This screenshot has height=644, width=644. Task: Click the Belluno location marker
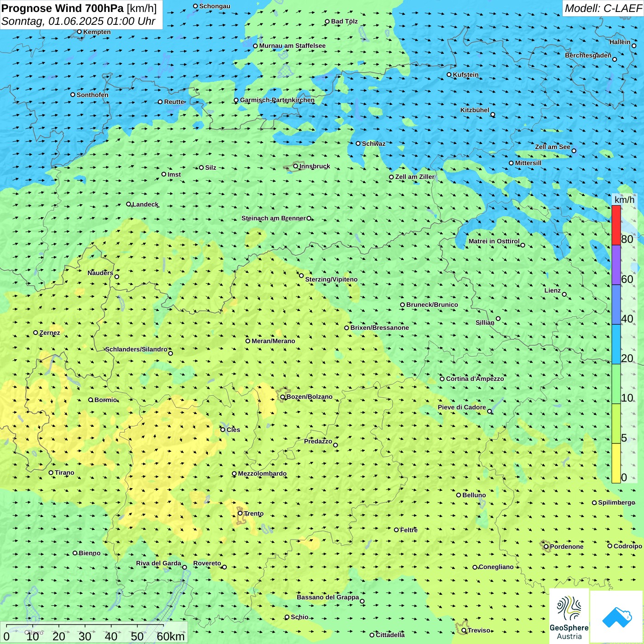[459, 495]
